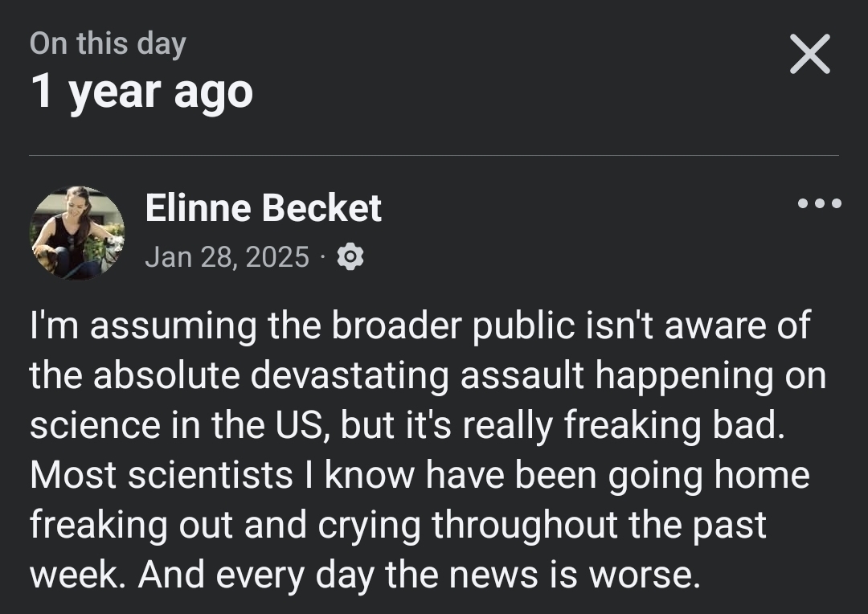Click the dot separator beside the post date
The height and width of the screenshot is (614, 868).
[x=323, y=258]
